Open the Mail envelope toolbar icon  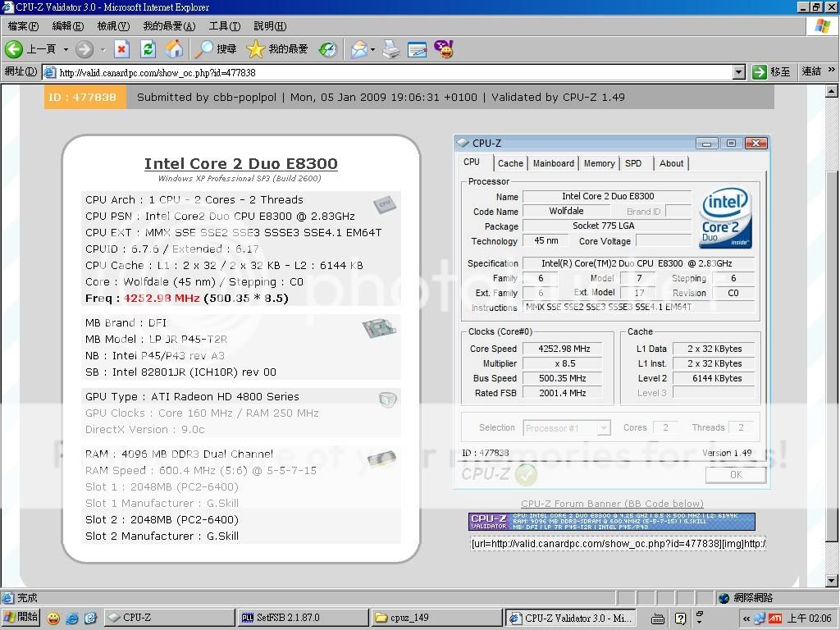(358, 49)
